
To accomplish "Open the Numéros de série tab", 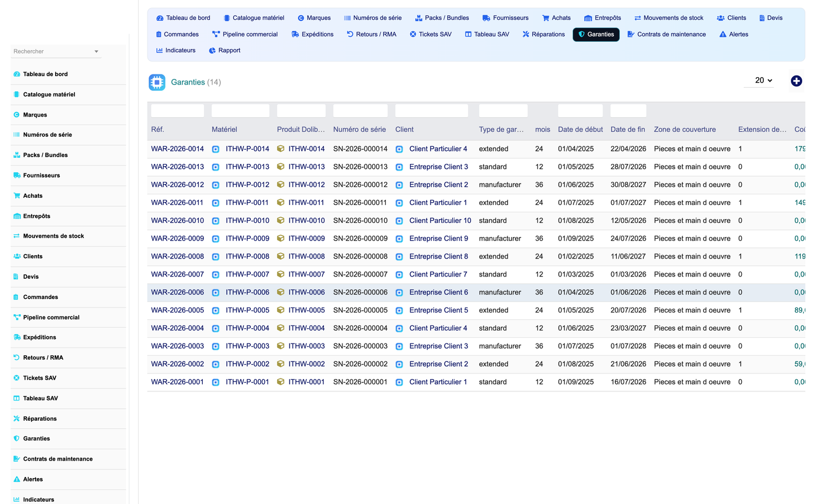I will coord(373,18).
